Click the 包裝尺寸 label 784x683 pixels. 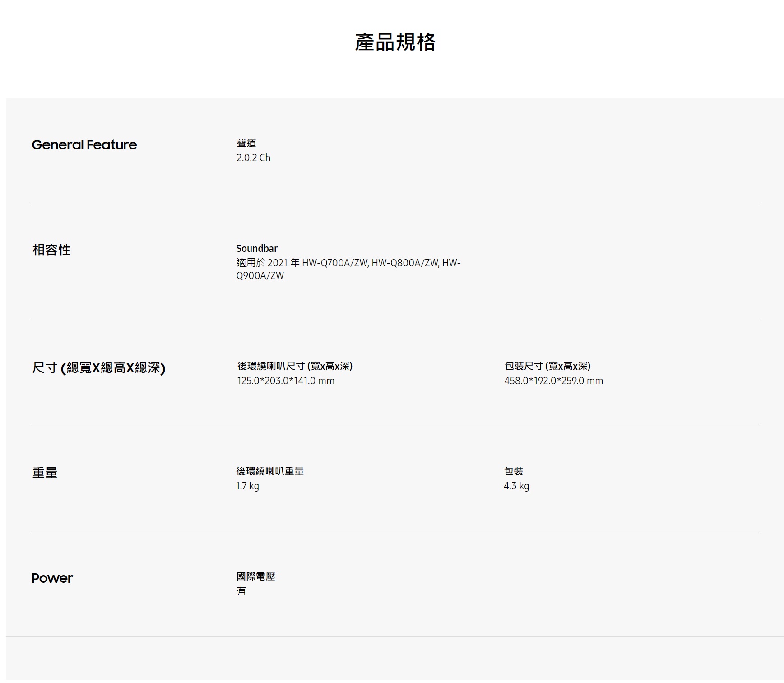tap(547, 366)
